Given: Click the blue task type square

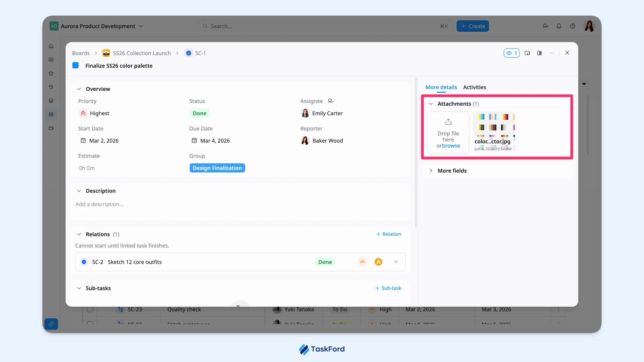Looking at the screenshot, I should 76,65.
